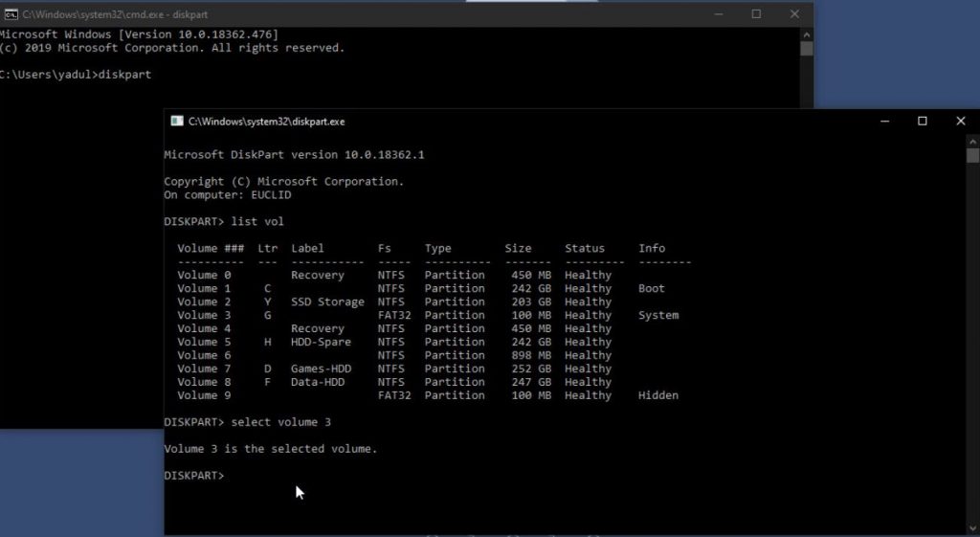Click "Microsoft DiskPart version 10.0.18362.1" line
Image resolution: width=980 pixels, height=537 pixels.
pyautogui.click(x=294, y=155)
